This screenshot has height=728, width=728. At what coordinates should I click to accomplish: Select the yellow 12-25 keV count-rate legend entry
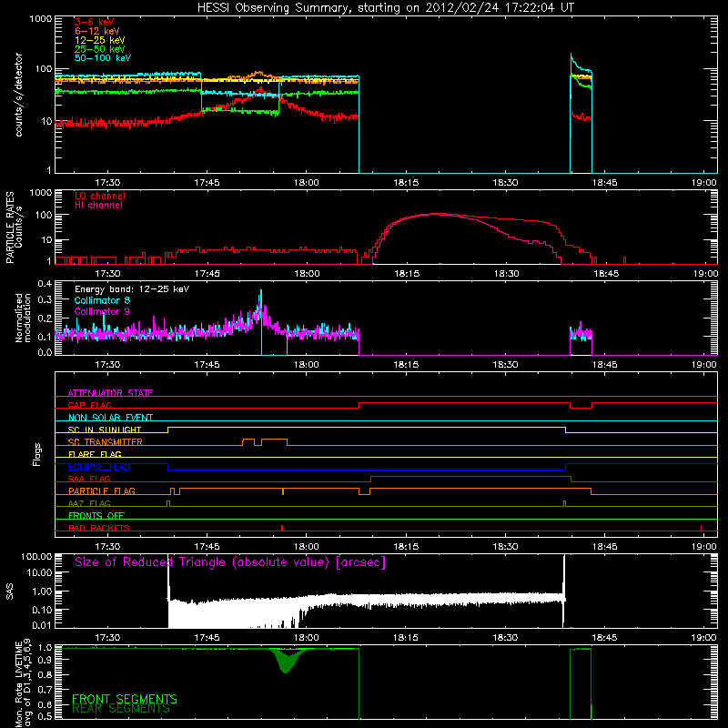[x=100, y=40]
